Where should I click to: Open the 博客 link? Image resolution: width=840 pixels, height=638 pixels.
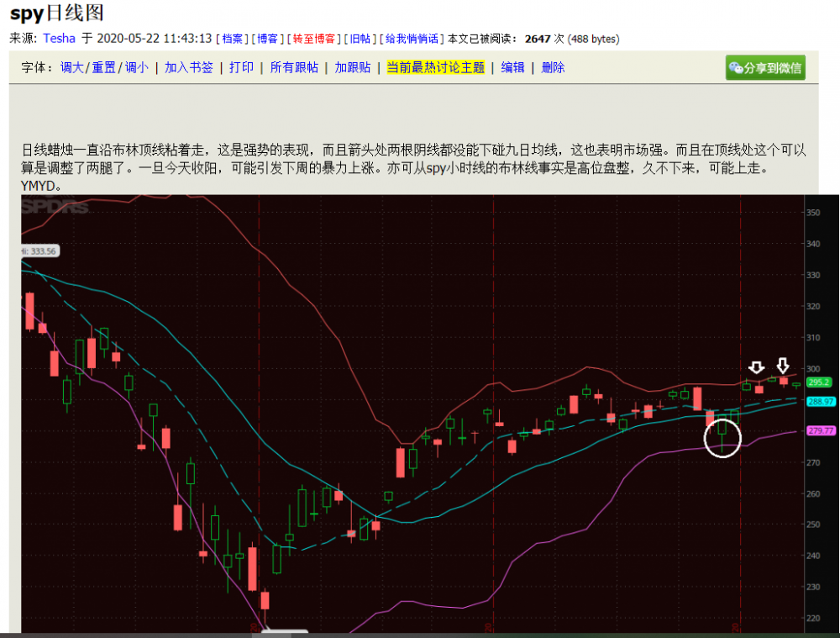point(267,39)
